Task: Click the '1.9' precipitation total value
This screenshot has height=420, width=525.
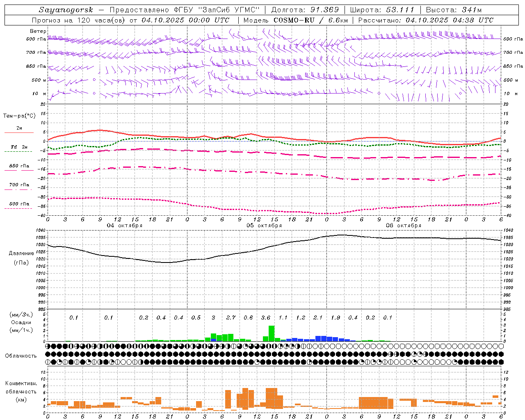Action: [x=336, y=318]
